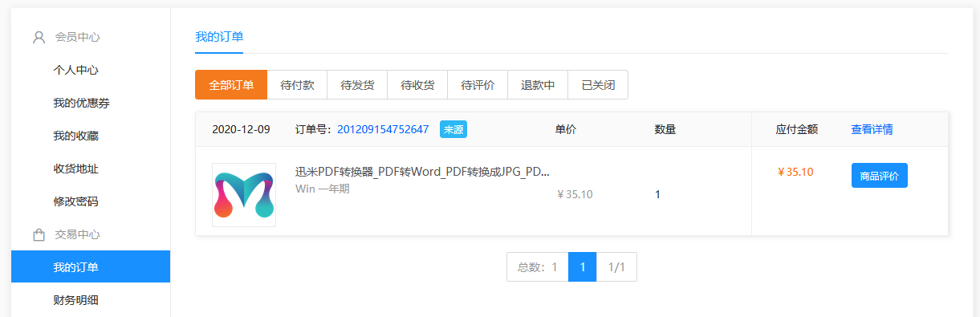The height and width of the screenshot is (317, 980).
Task: Click the 数量 column header
Action: point(665,129)
